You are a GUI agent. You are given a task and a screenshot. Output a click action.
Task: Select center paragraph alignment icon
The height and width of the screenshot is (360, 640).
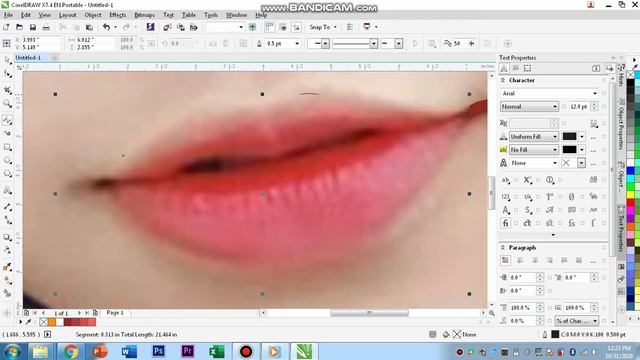tap(535, 260)
